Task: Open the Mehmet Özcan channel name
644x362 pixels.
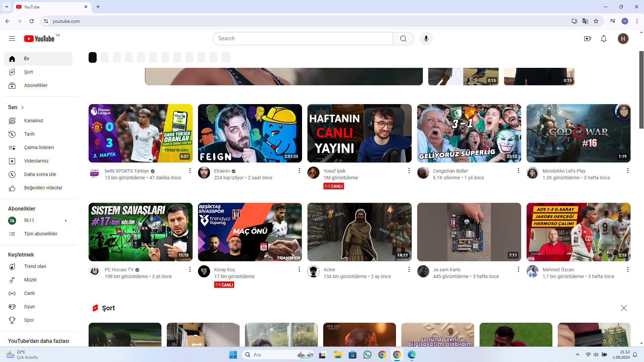Action: click(558, 270)
